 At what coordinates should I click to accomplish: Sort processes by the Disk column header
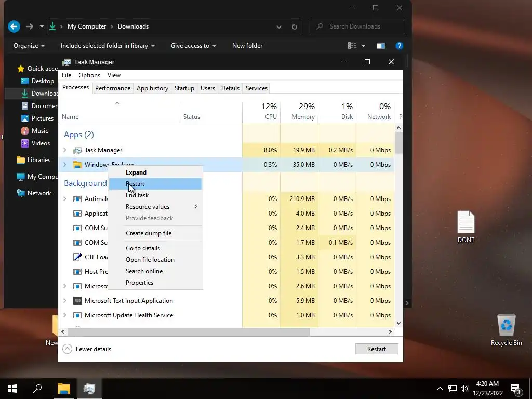(x=337, y=112)
